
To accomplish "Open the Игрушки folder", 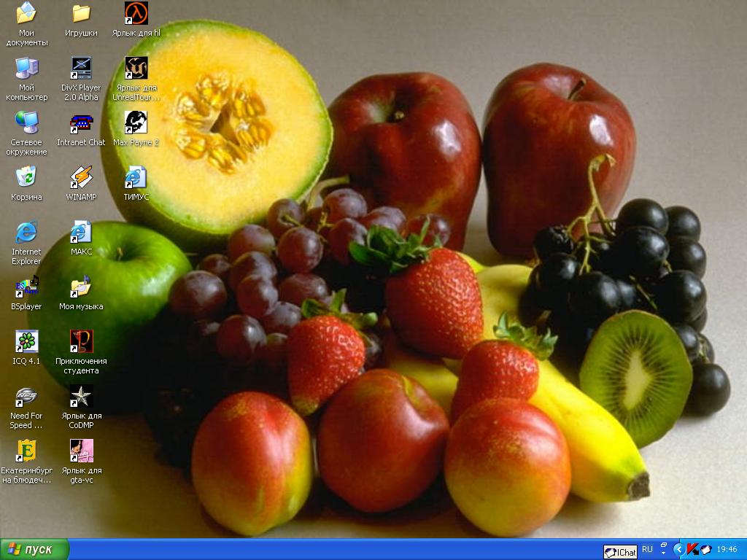I will pyautogui.click(x=81, y=14).
